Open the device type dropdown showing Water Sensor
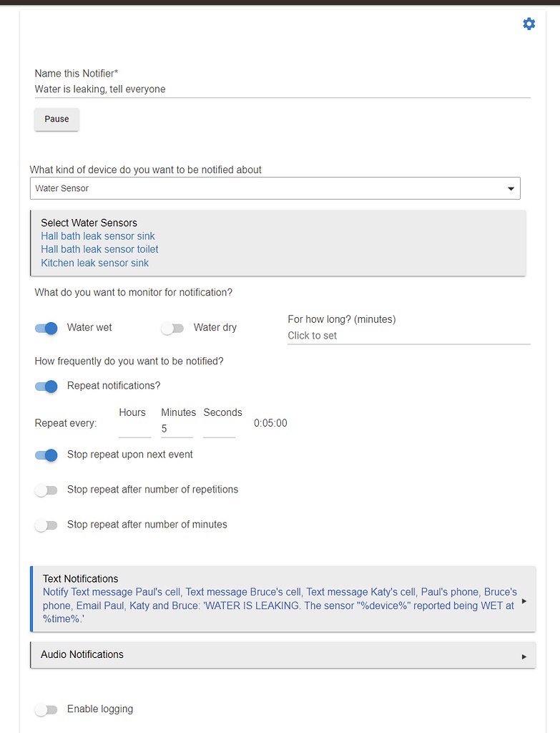 (511, 188)
